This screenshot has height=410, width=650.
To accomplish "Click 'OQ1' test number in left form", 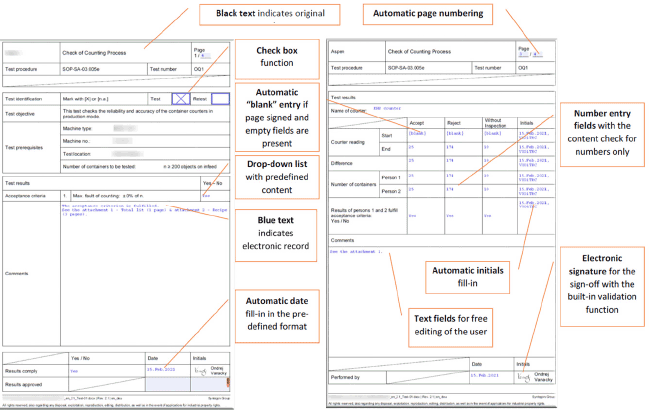I will click(x=199, y=69).
